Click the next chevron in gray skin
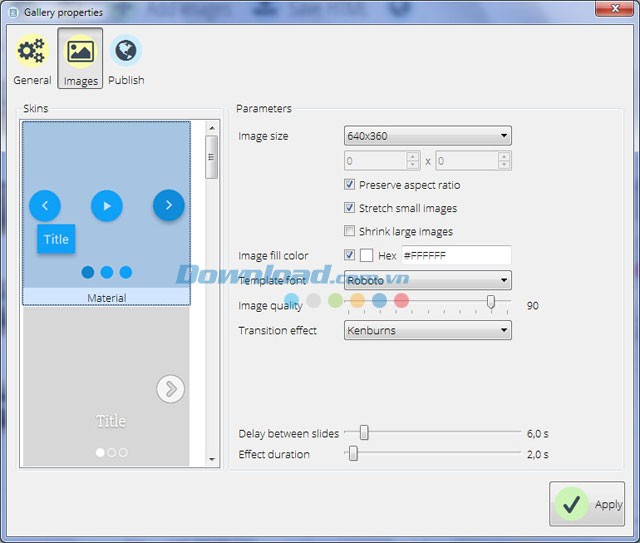Image resolution: width=640 pixels, height=543 pixels. [171, 388]
